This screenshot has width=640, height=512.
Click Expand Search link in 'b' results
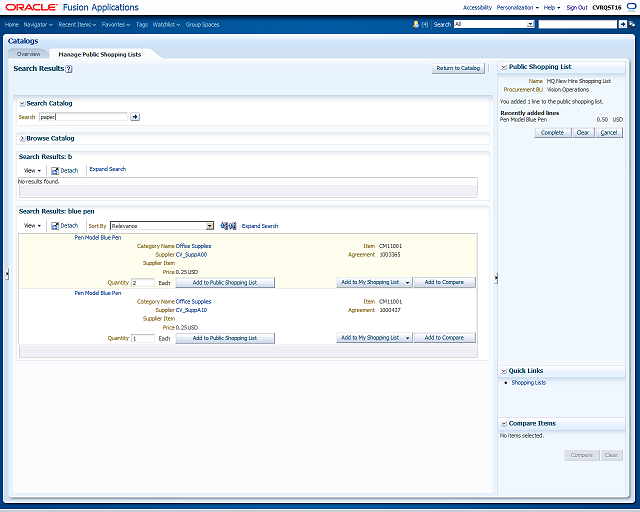[108, 169]
